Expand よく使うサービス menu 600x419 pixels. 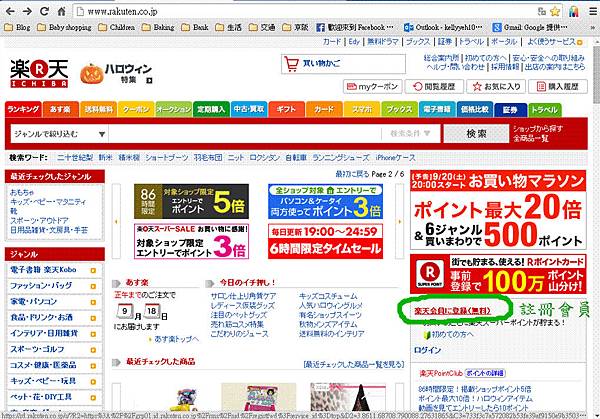tap(554, 42)
